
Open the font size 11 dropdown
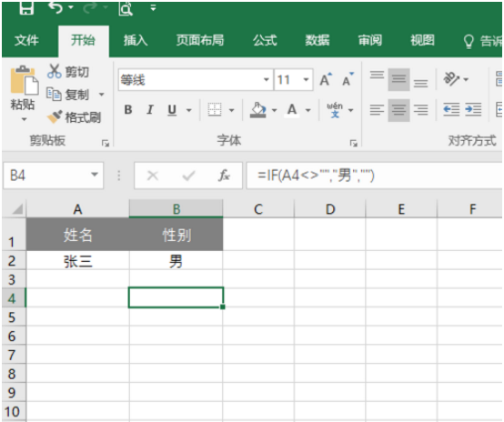click(306, 79)
